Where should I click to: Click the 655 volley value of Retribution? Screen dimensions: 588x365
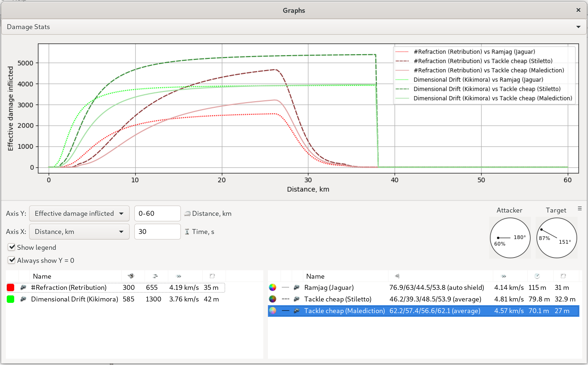152,287
